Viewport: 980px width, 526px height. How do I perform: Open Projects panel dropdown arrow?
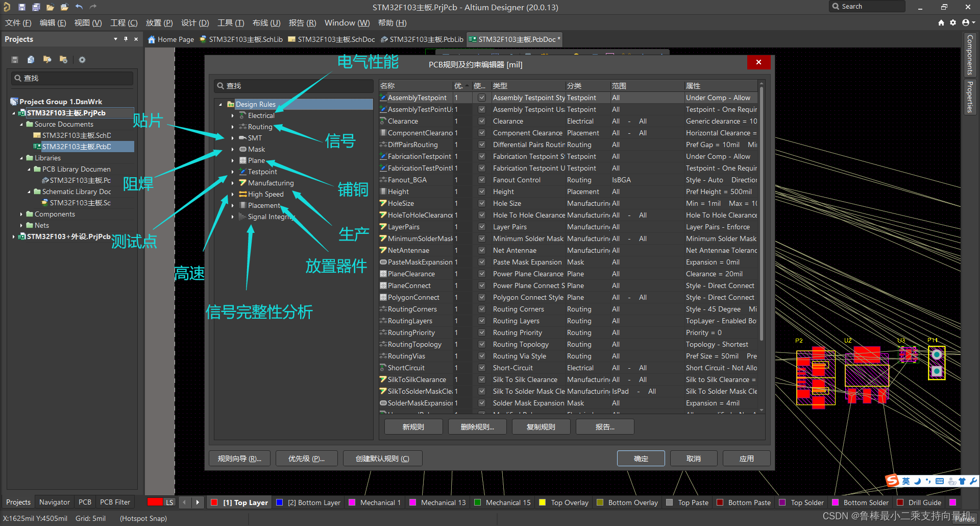coord(115,39)
